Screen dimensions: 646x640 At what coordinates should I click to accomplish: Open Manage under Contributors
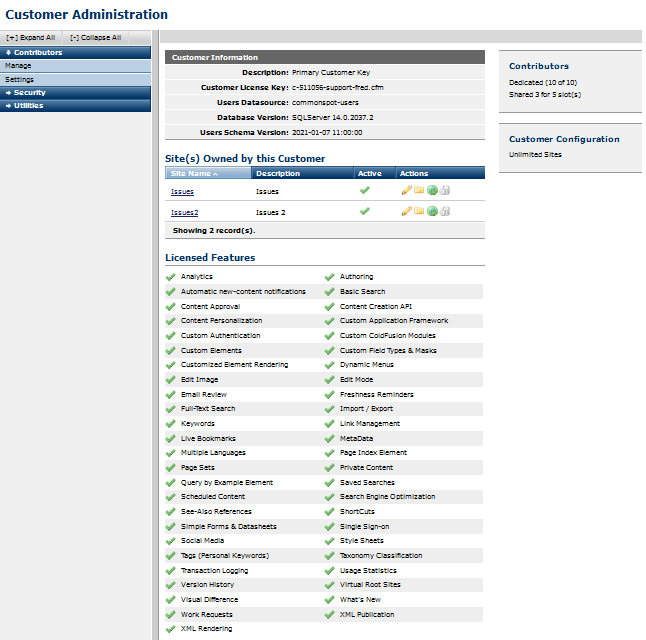[18, 65]
